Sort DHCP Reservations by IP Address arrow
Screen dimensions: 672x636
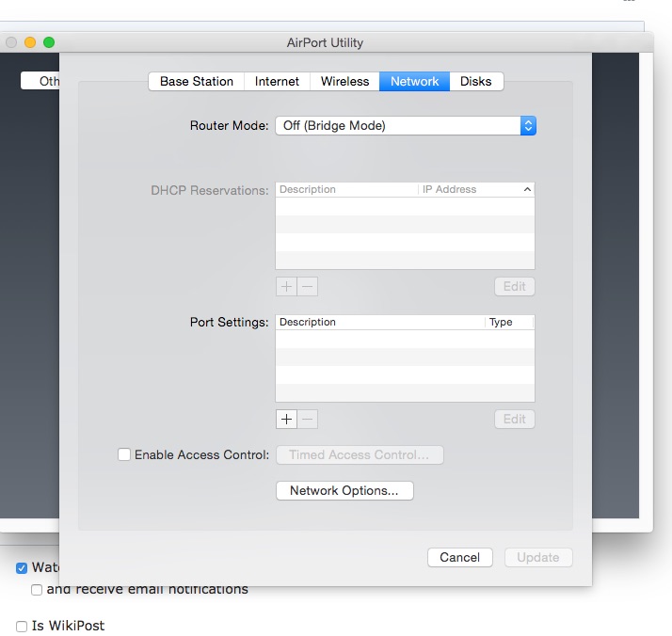click(x=528, y=189)
